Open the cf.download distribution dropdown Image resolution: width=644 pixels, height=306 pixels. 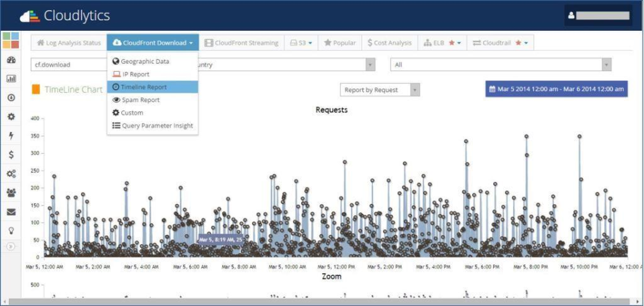click(x=68, y=64)
